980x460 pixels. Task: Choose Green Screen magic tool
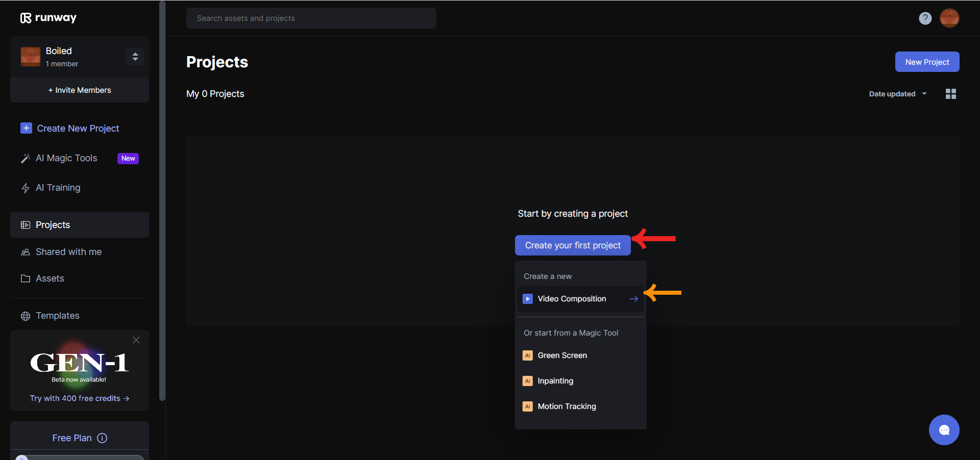coord(581,355)
